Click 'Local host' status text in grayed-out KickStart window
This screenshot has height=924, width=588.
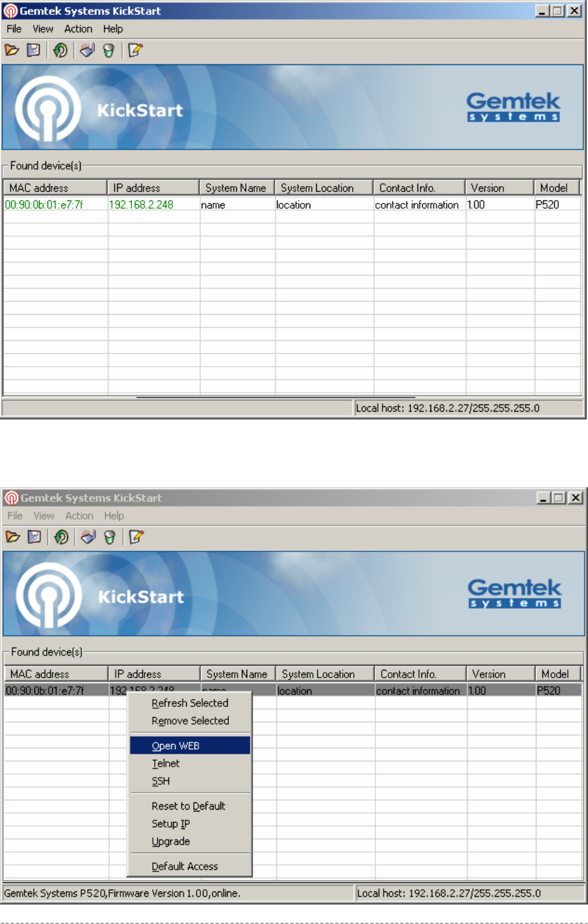(x=449, y=893)
